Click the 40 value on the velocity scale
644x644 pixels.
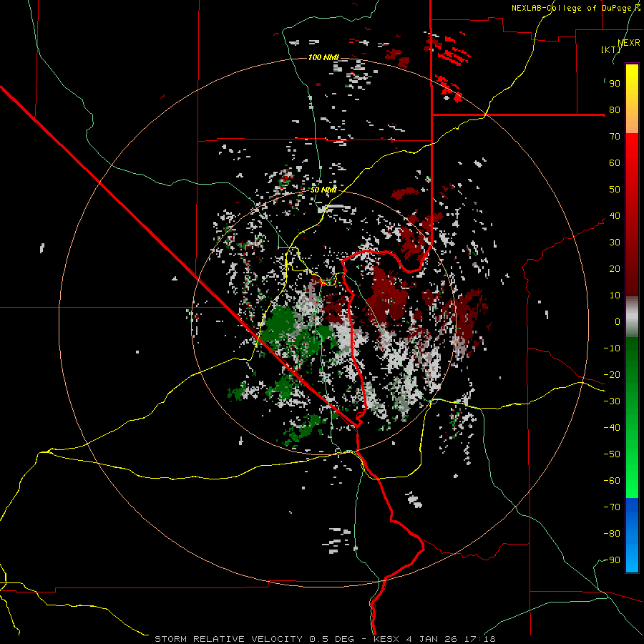click(615, 216)
